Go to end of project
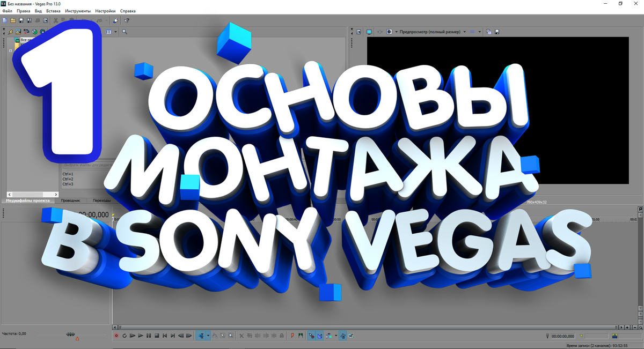 [173, 336]
